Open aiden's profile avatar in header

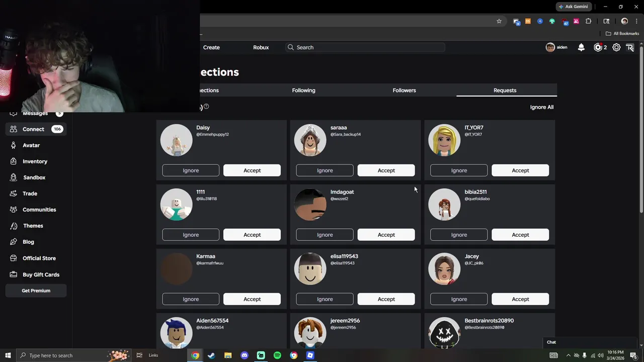[550, 47]
